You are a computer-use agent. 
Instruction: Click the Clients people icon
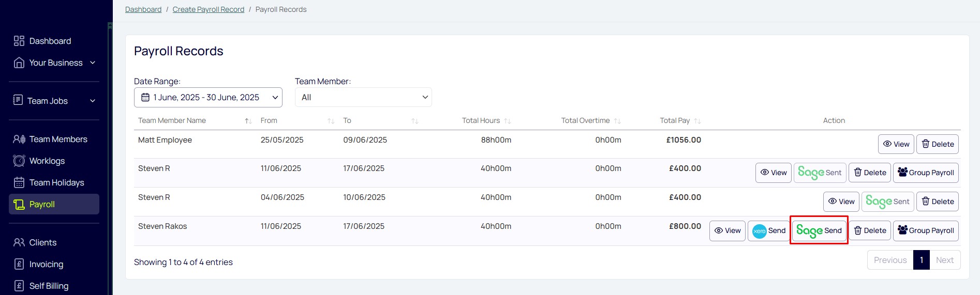pyautogui.click(x=19, y=242)
